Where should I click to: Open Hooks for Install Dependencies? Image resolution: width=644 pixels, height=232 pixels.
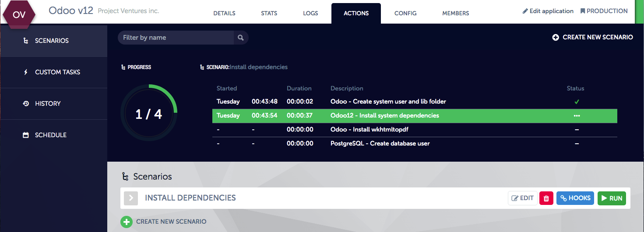[575, 198]
